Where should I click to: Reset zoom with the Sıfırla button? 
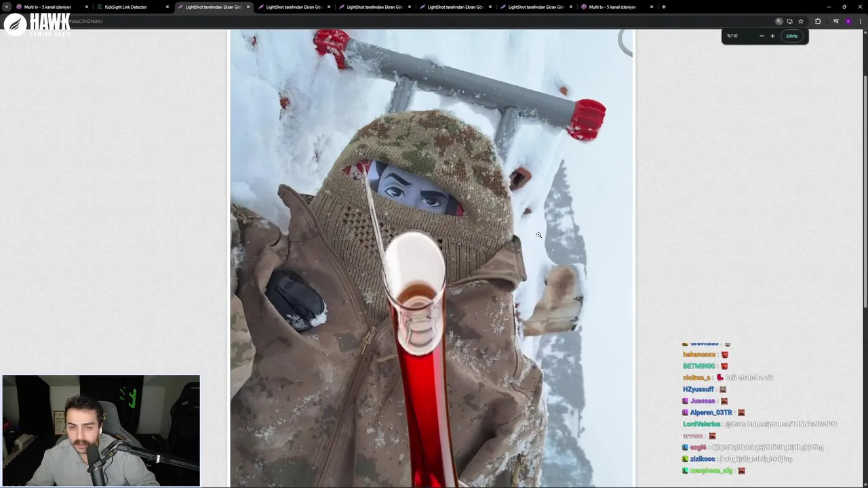(792, 36)
